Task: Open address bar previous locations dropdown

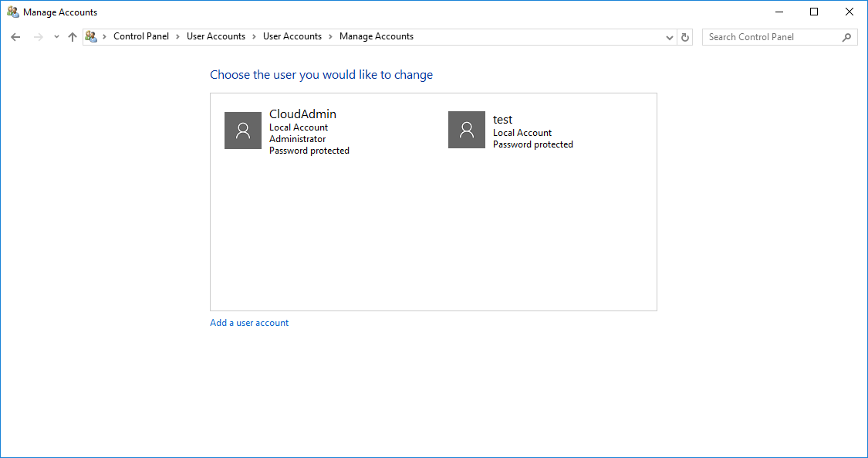Action: (670, 37)
